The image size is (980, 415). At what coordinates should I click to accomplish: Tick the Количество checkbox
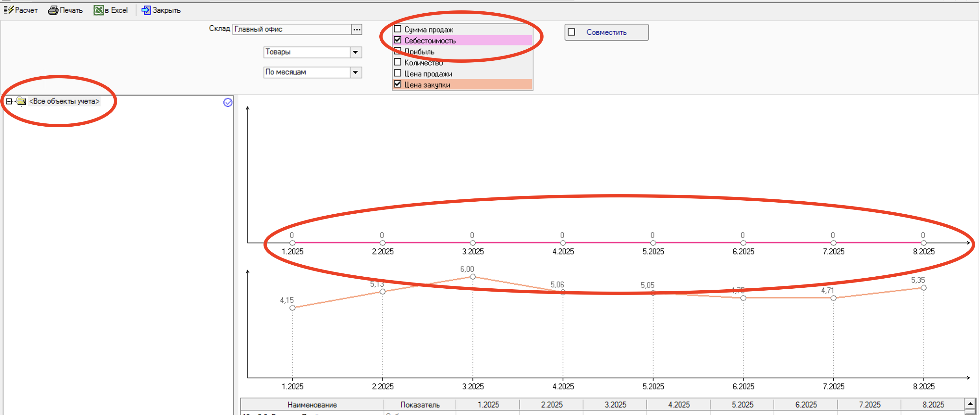pos(398,62)
